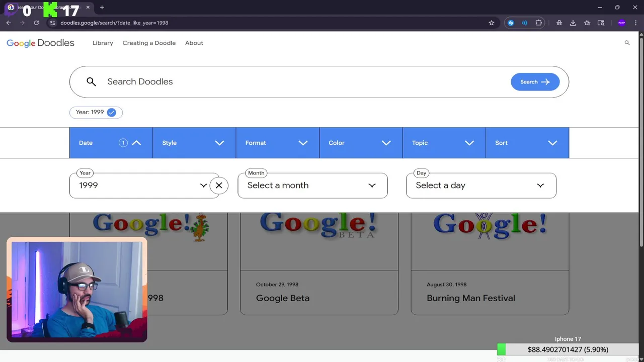644x362 pixels.
Task: Clear the Year 1999 selection with the X
Action: pyautogui.click(x=219, y=186)
